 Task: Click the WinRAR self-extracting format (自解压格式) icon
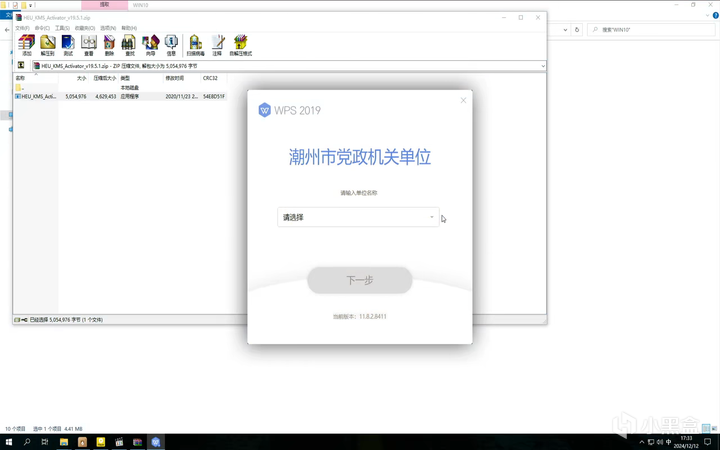coord(241,45)
